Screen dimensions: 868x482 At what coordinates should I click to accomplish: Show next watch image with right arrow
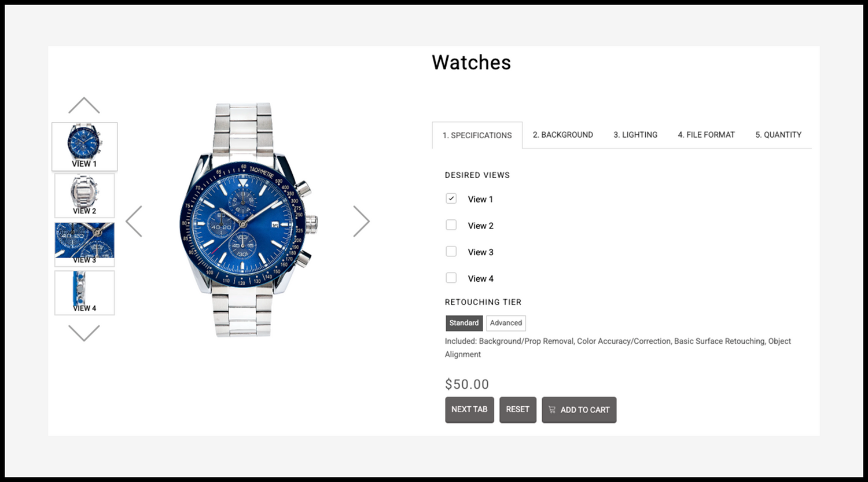coord(361,221)
